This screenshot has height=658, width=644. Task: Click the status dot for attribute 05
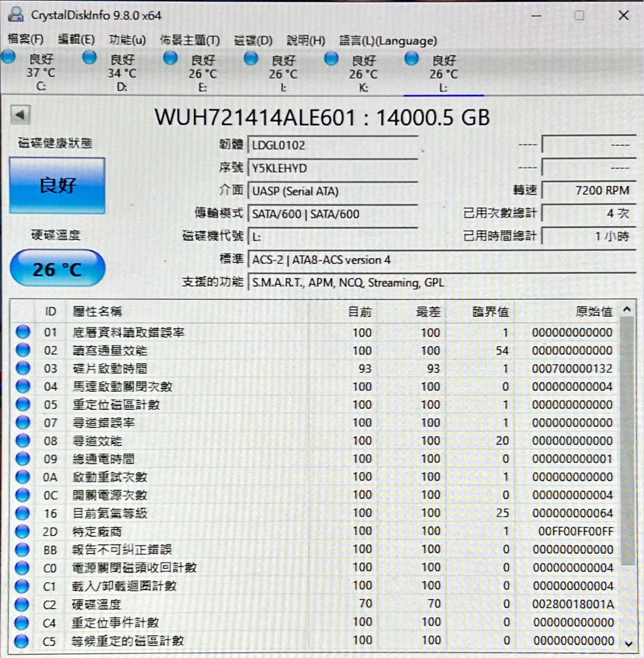point(23,405)
